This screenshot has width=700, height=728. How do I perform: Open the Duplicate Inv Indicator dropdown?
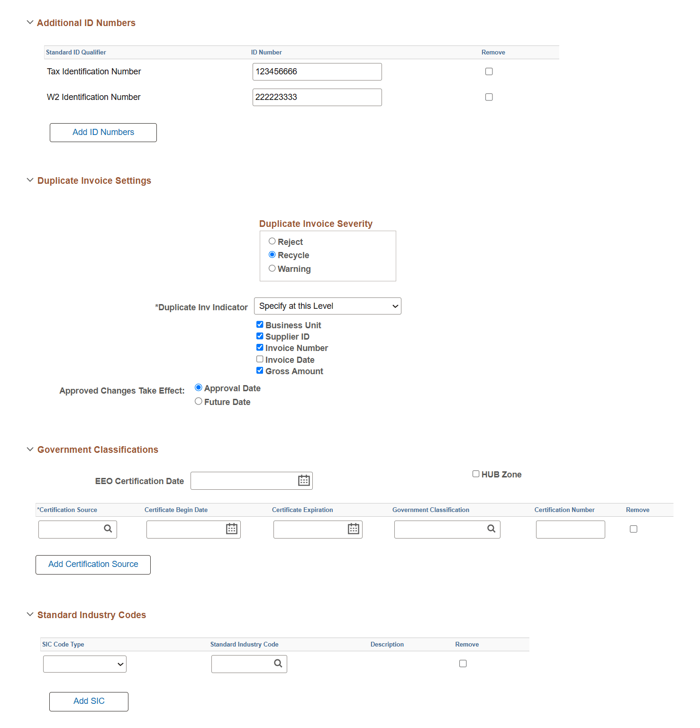click(327, 306)
